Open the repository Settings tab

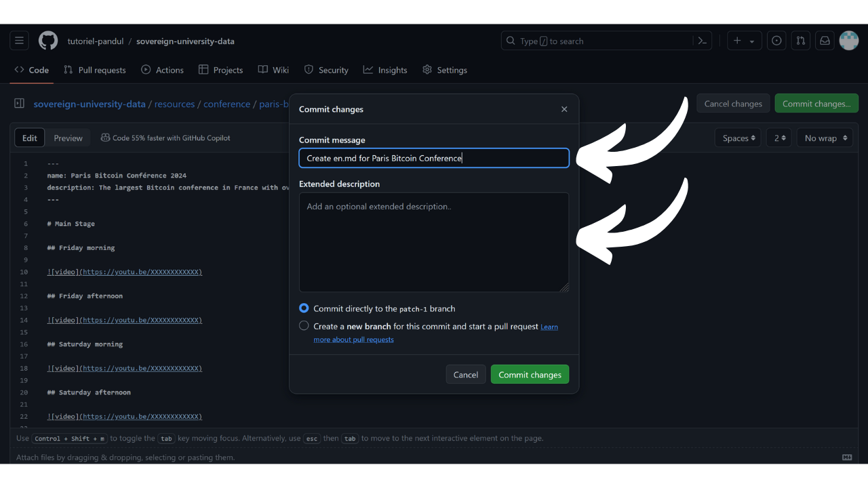(x=445, y=70)
